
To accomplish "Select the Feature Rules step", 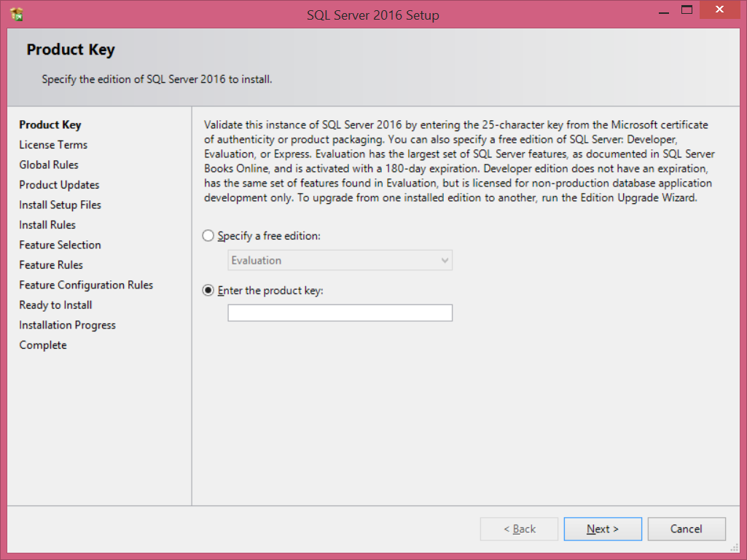I will coord(51,265).
